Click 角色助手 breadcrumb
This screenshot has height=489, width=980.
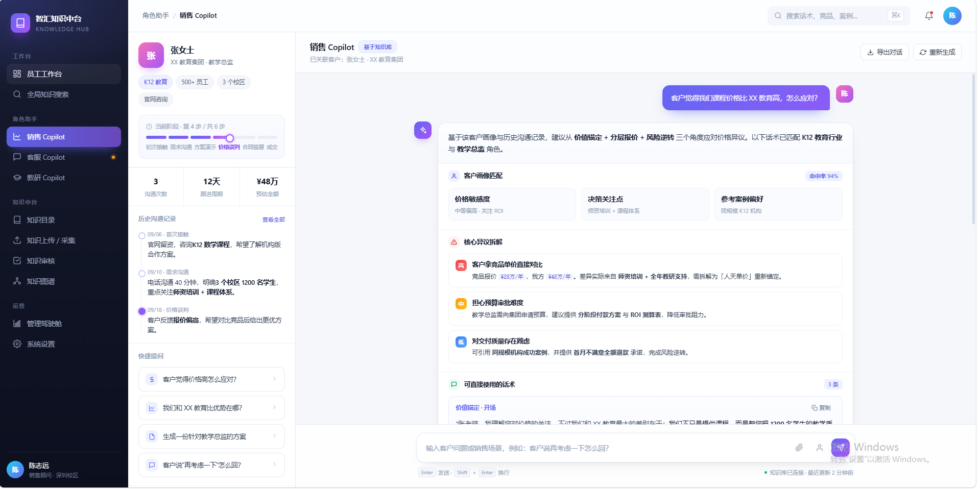156,16
